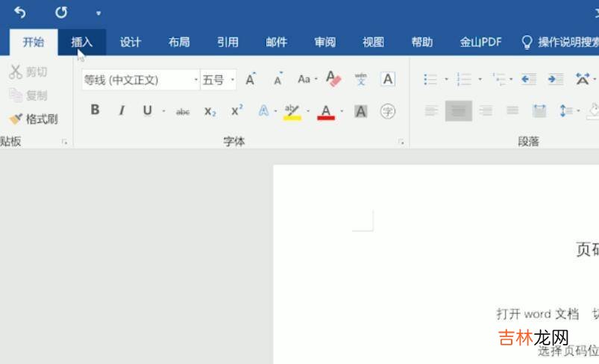Clear all formatting with eraser icon
599x364 pixels.
[x=333, y=79]
